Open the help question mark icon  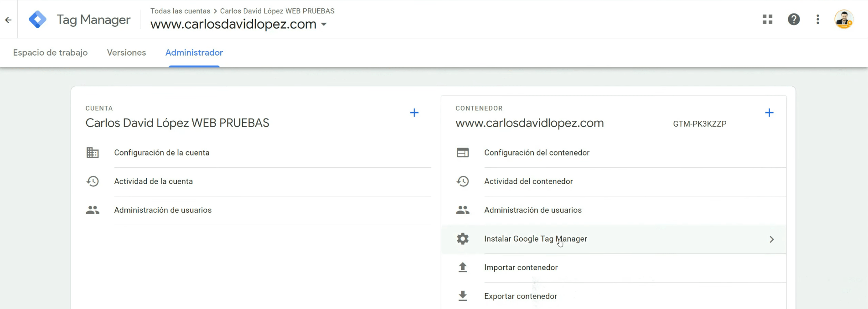tap(794, 19)
